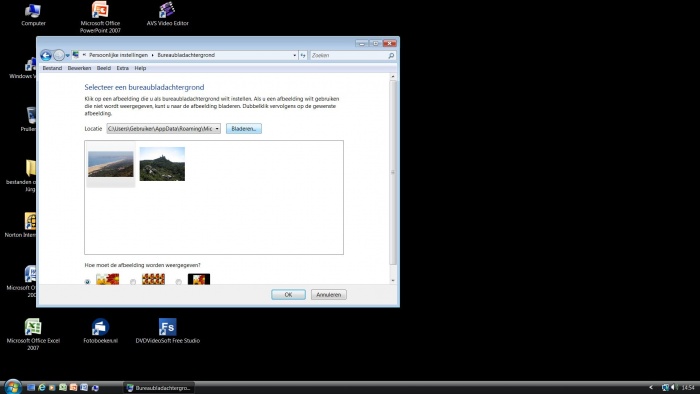
Task: Open the Computer desktop icon
Action: click(33, 14)
